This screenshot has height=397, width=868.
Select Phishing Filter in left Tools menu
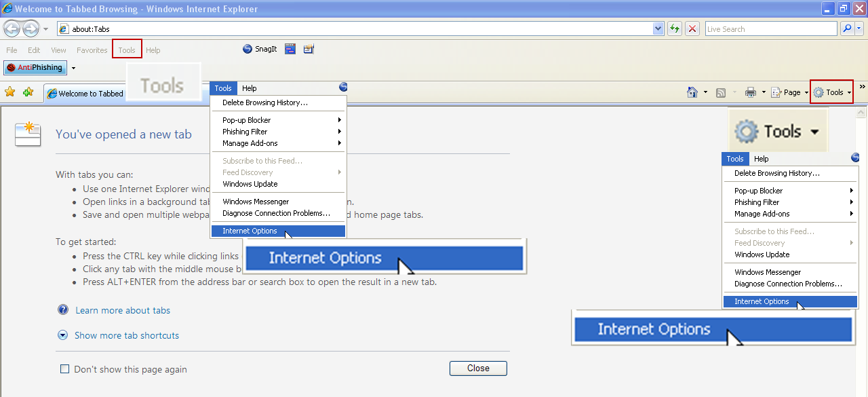click(278, 132)
